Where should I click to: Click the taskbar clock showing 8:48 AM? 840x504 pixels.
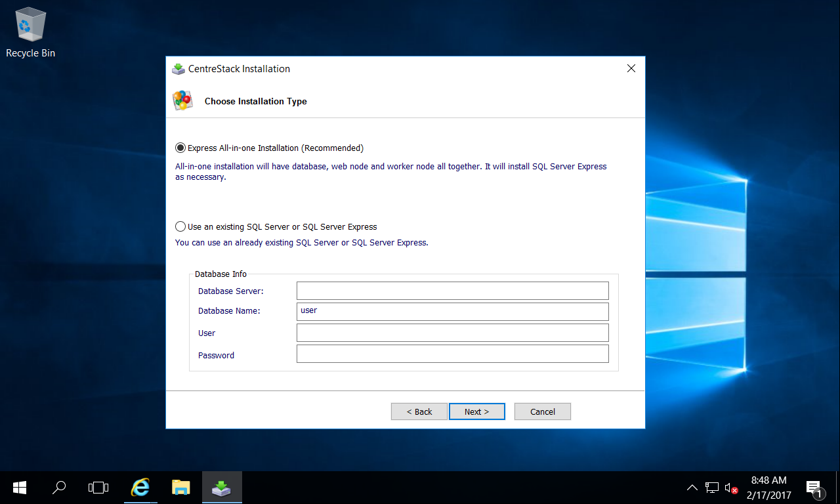(769, 488)
